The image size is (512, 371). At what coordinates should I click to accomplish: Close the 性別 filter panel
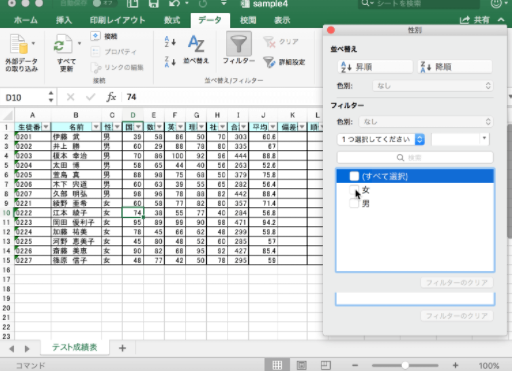331,30
